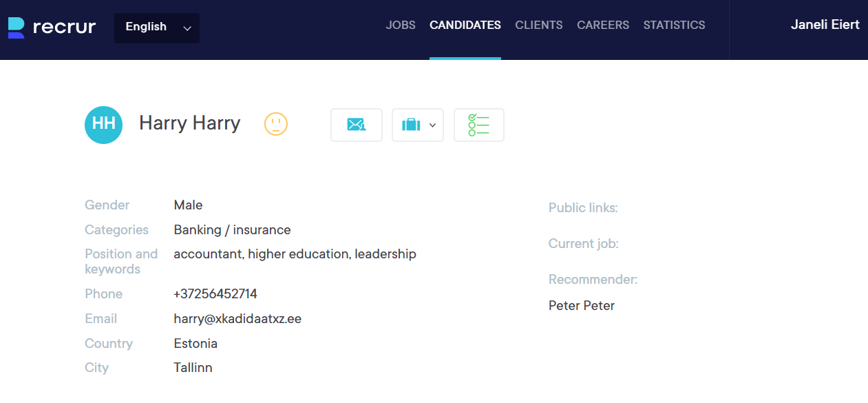Expand the briefcase dropdown arrow

433,125
